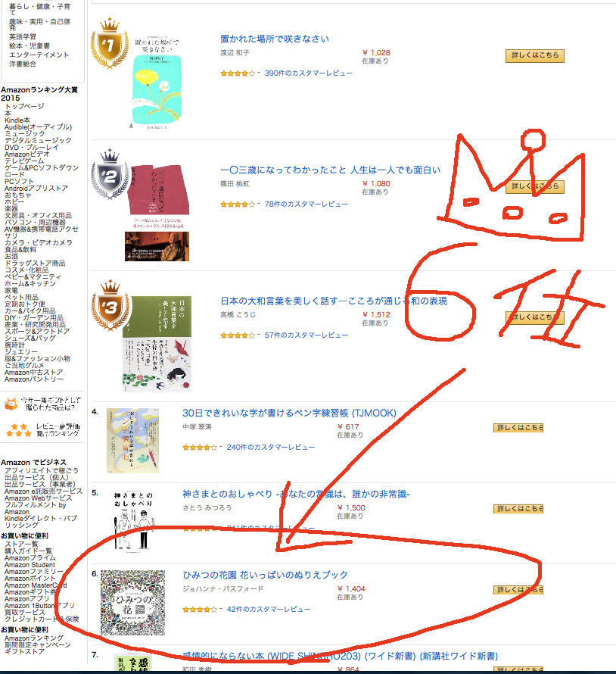Image resolution: width=616 pixels, height=674 pixels.
Task: Open 78件のカスタマーレビュー link
Action: click(x=306, y=204)
